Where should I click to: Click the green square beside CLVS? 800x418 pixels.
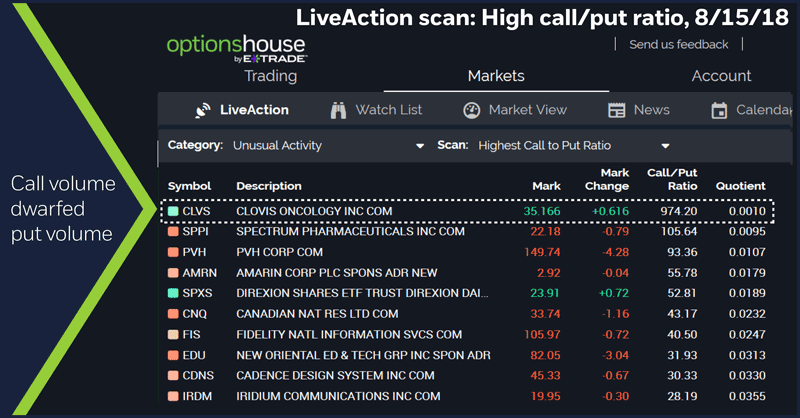[173, 212]
